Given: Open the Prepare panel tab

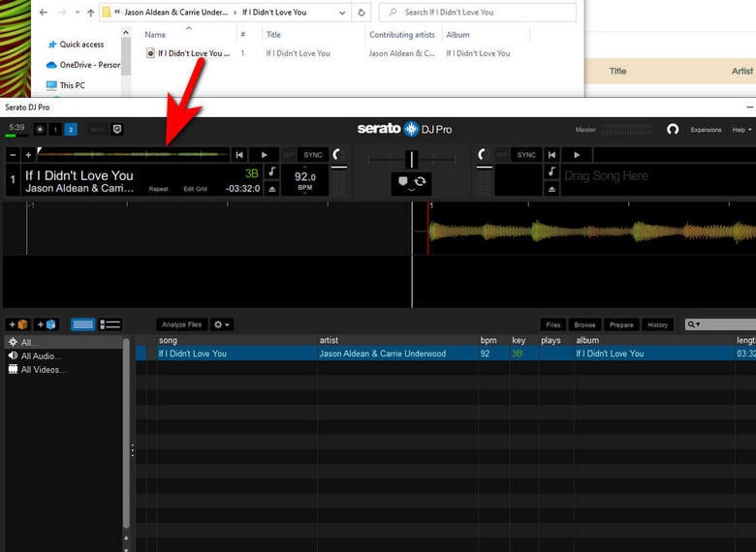Looking at the screenshot, I should click(x=621, y=324).
